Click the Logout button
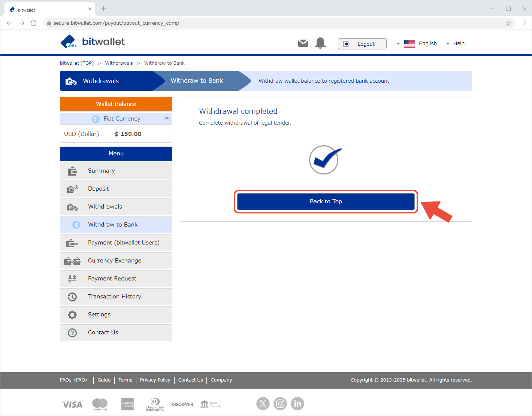The image size is (532, 416). point(362,44)
